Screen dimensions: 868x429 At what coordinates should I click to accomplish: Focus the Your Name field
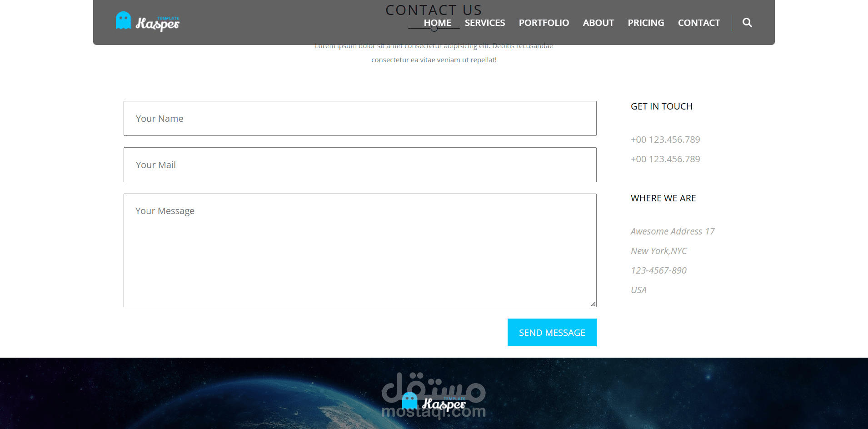click(x=360, y=118)
